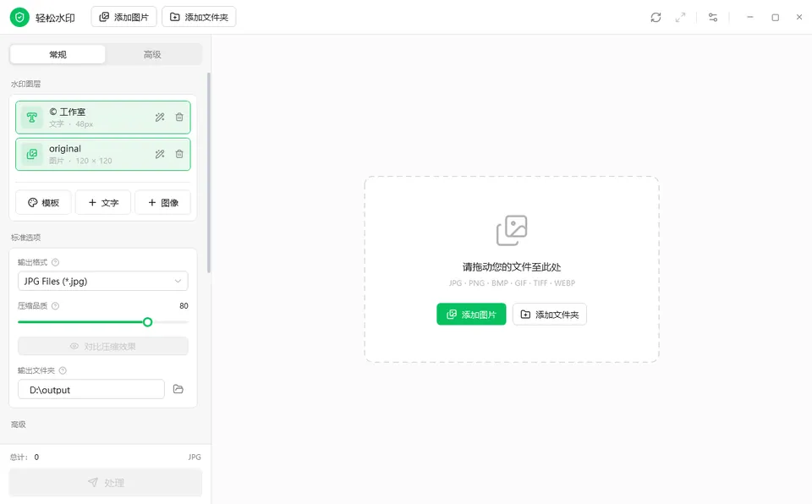Show help for 压缩品质
The width and height of the screenshot is (812, 504).
(x=56, y=306)
